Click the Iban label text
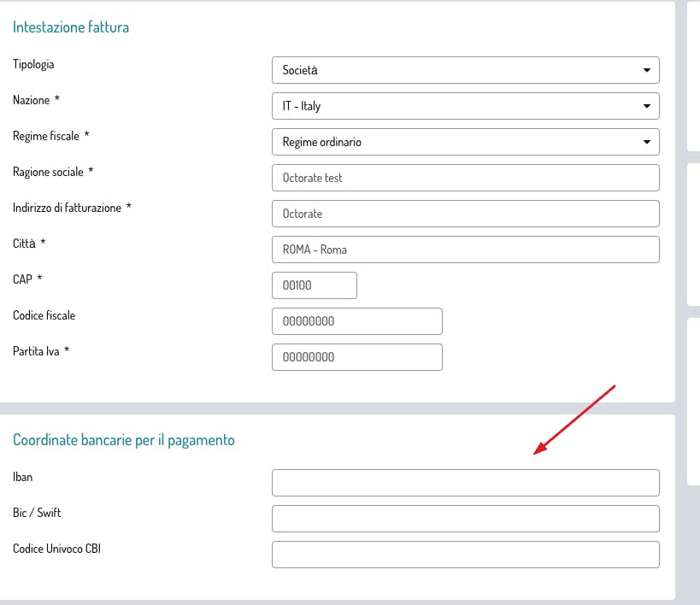The width and height of the screenshot is (700, 605). click(x=23, y=477)
